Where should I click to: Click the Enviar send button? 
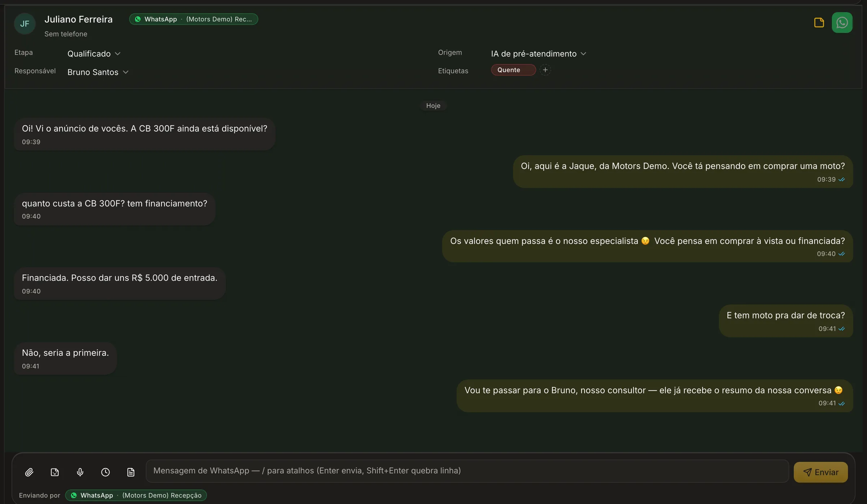[x=821, y=472]
